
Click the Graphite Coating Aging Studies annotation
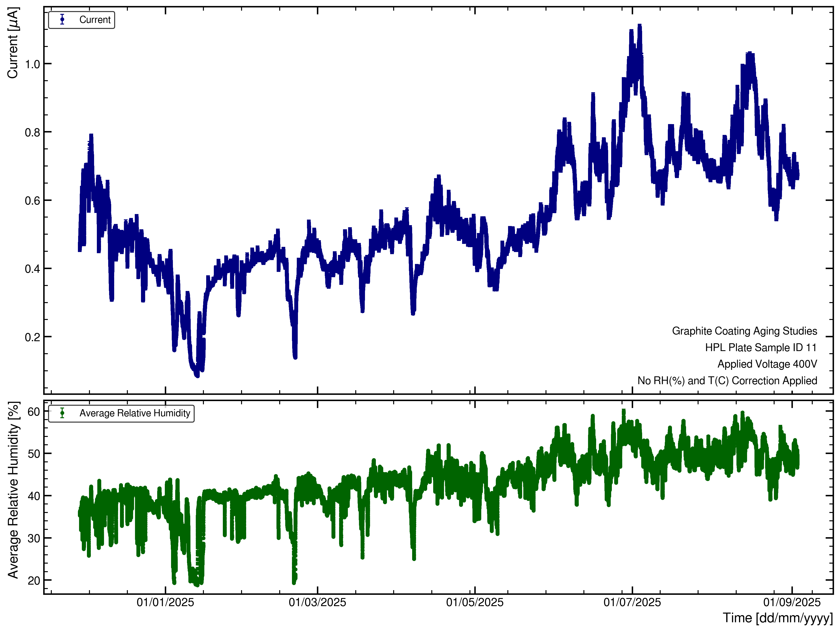click(x=744, y=331)
